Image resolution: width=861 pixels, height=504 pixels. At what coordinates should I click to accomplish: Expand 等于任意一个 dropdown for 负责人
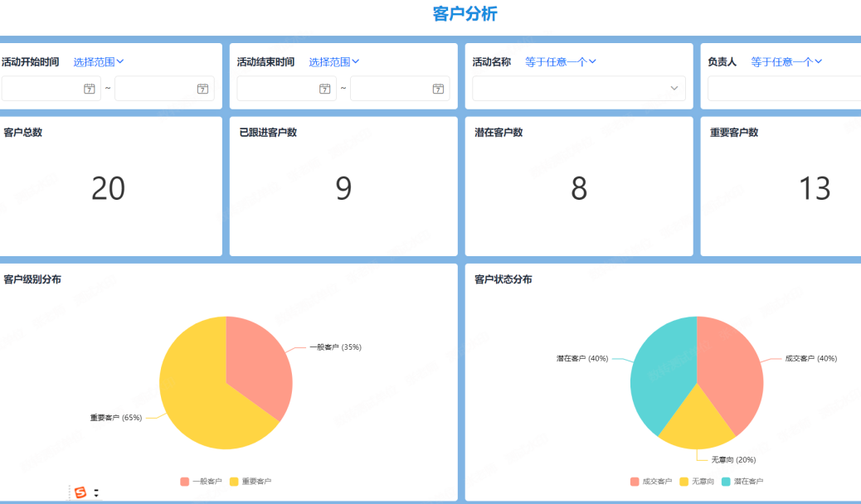(786, 61)
